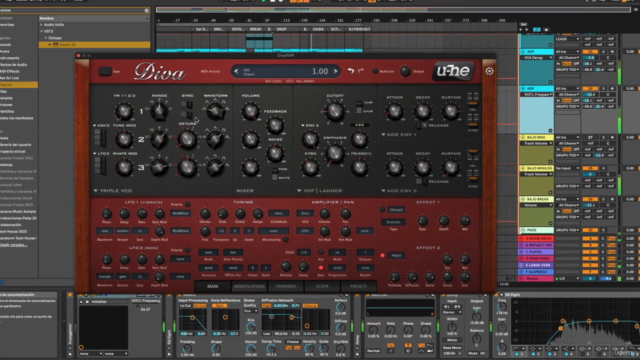Open the VCF | LADDER module dropdown
The width and height of the screenshot is (640, 360).
(x=320, y=191)
